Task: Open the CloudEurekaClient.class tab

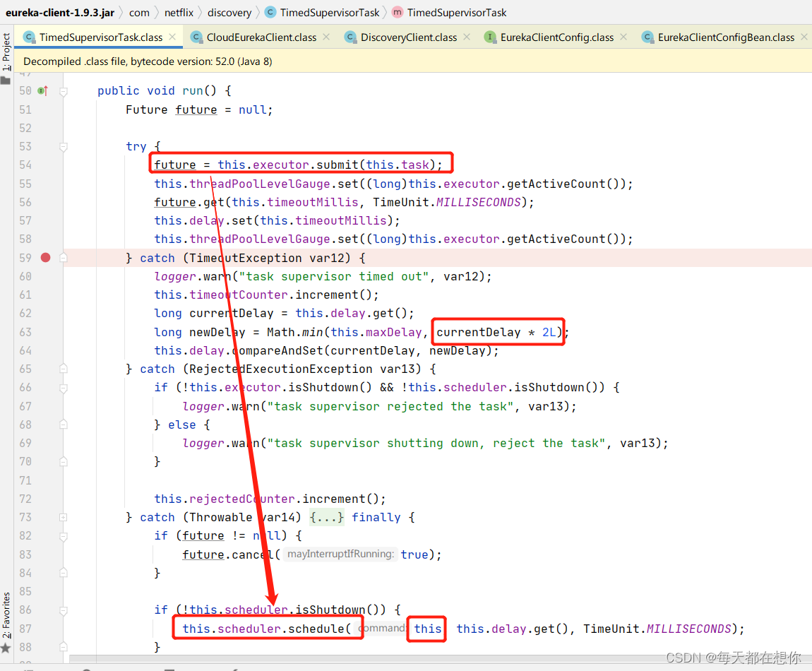Action: [261, 37]
